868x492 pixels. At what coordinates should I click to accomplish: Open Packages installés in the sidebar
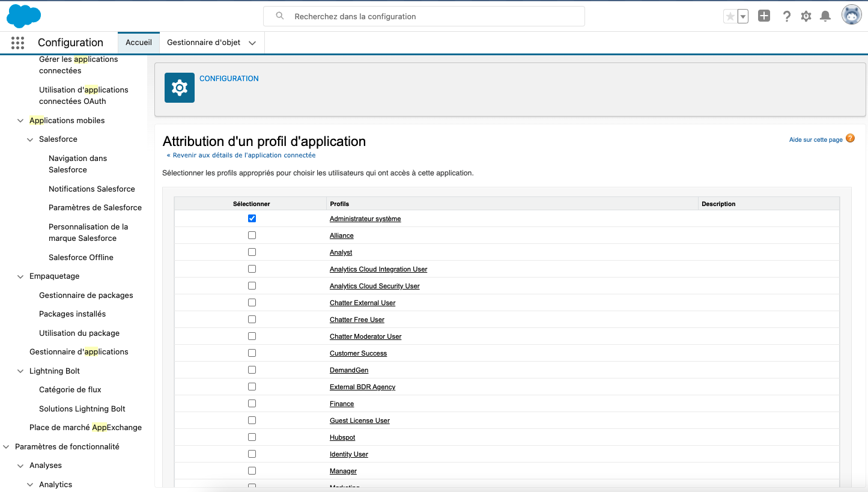72,314
